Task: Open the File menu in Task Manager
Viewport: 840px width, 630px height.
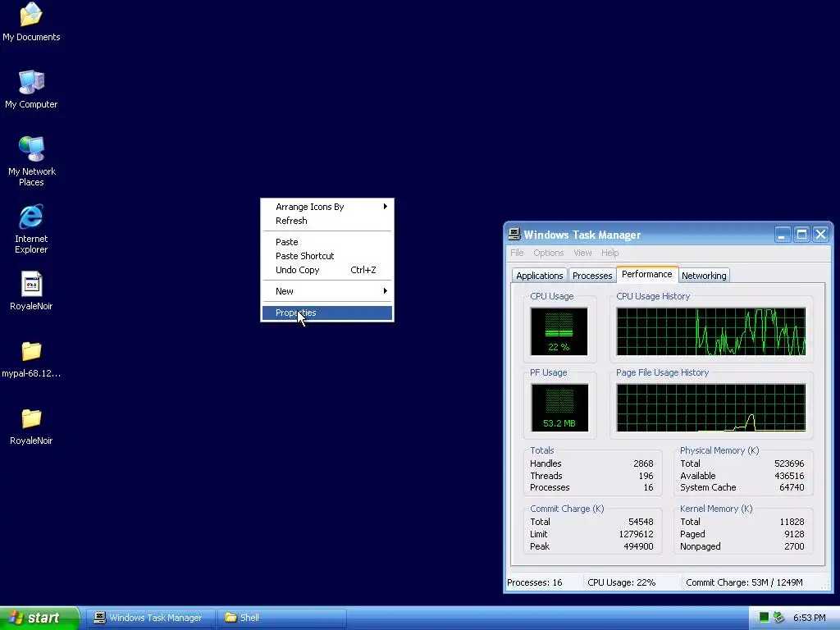Action: (x=517, y=253)
